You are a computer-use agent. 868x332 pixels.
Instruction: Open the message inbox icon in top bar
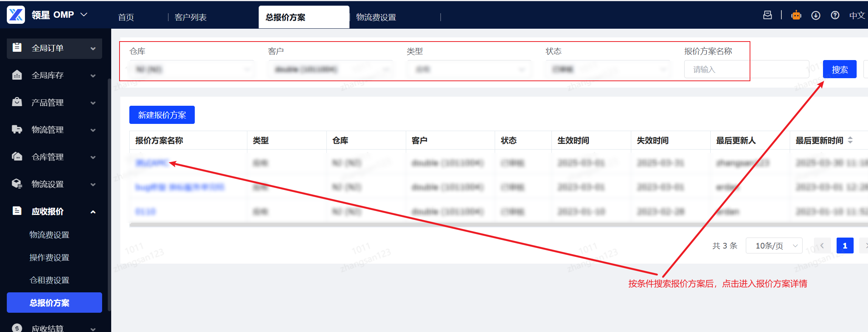(x=767, y=15)
